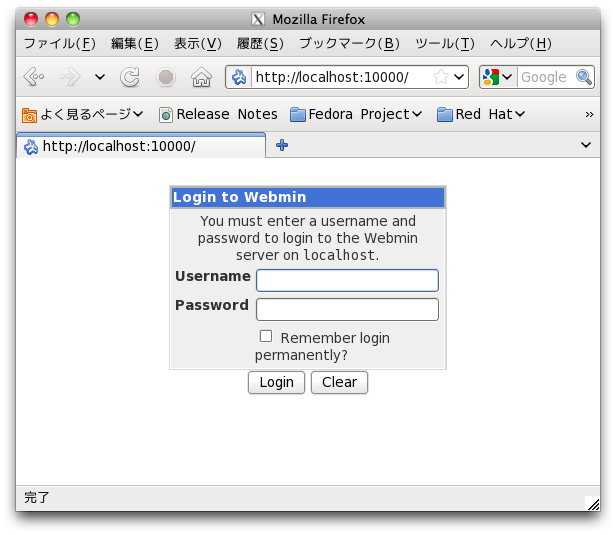Click the bookmark star in address bar
The height and width of the screenshot is (535, 616).
coord(440,77)
